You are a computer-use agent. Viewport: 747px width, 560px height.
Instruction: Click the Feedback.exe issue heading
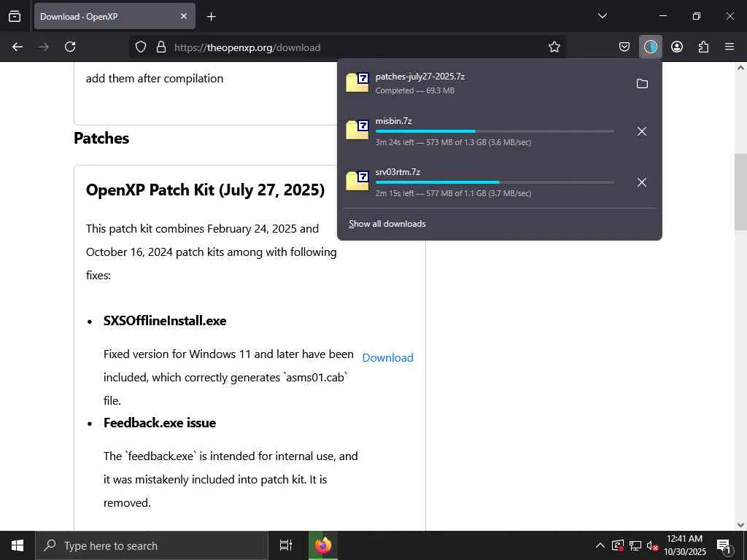click(x=160, y=423)
